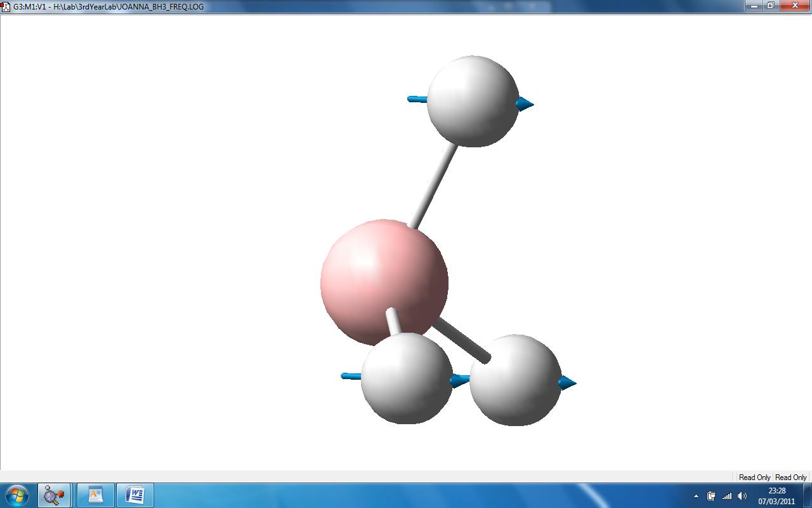Open the Windows Start menu
Viewport: 812px width, 508px height.
(x=17, y=495)
